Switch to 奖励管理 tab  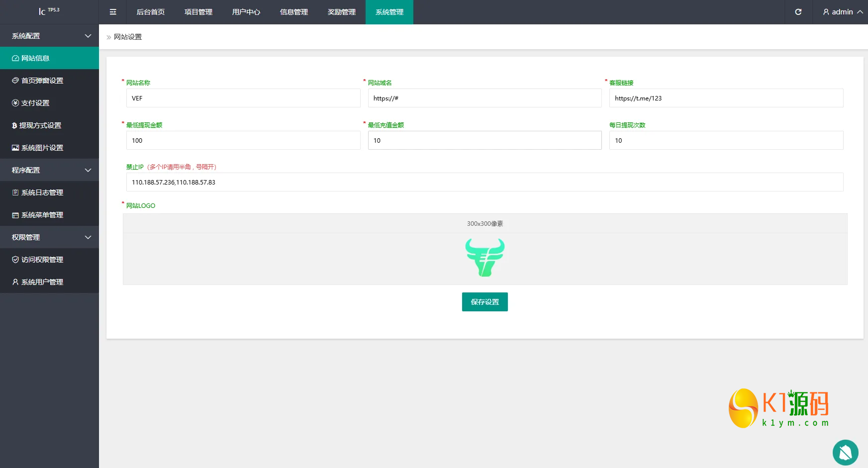(342, 12)
